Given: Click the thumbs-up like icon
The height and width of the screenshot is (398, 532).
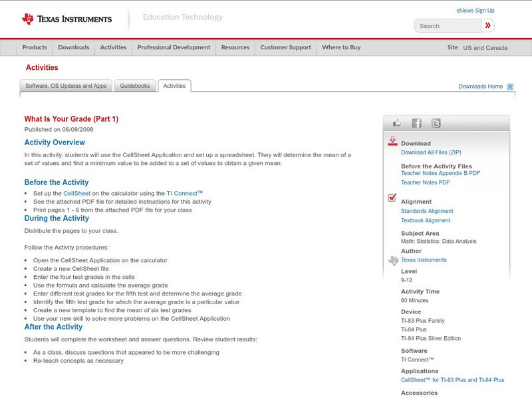Looking at the screenshot, I should (x=396, y=123).
